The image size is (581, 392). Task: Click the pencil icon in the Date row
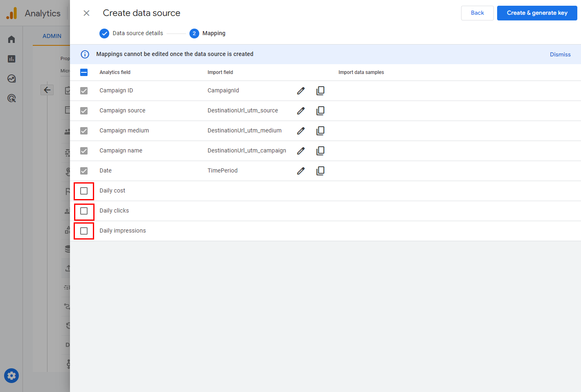(x=301, y=171)
